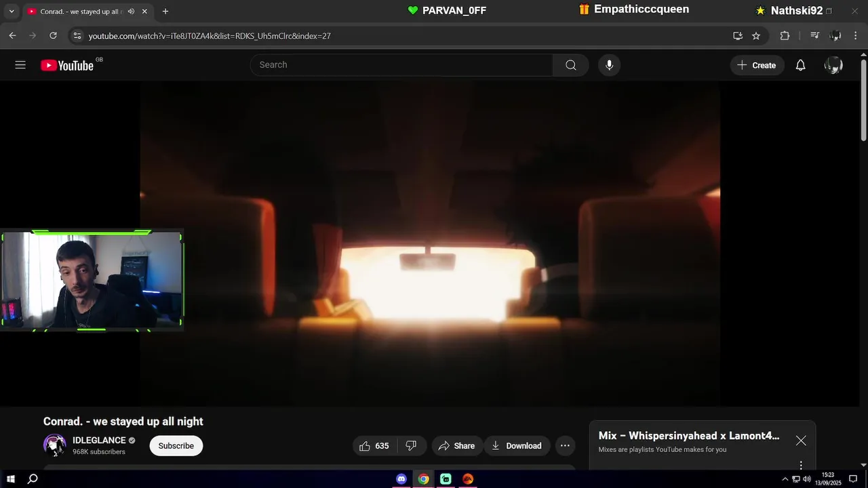This screenshot has height=488, width=868.
Task: Open Chrome three-dot menu
Action: tap(856, 36)
